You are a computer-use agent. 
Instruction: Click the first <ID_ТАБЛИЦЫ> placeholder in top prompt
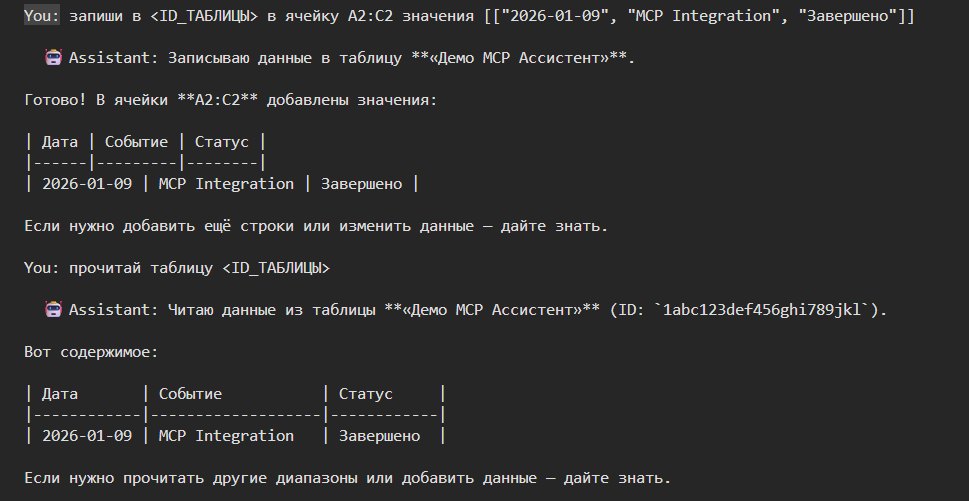tap(204, 16)
